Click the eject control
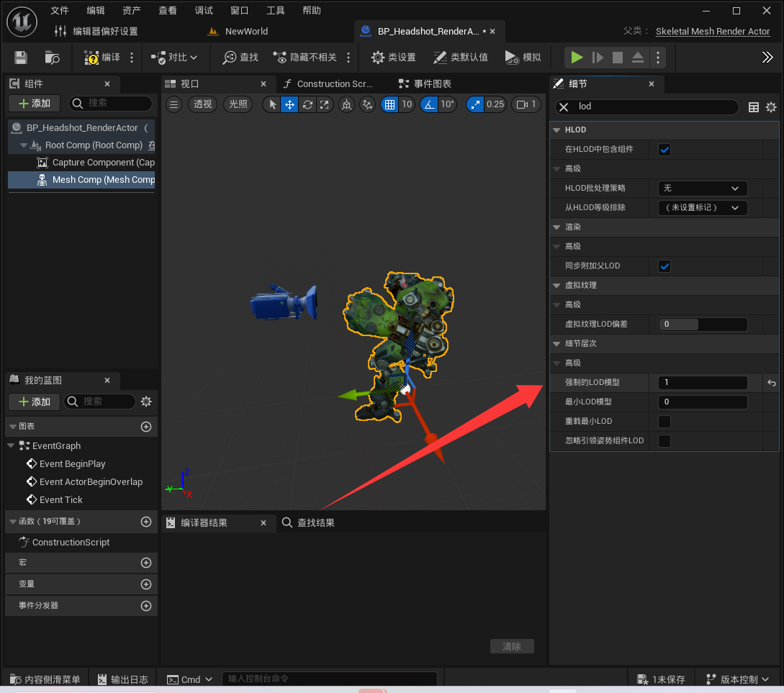Viewport: 784px width, 693px height. tap(638, 58)
